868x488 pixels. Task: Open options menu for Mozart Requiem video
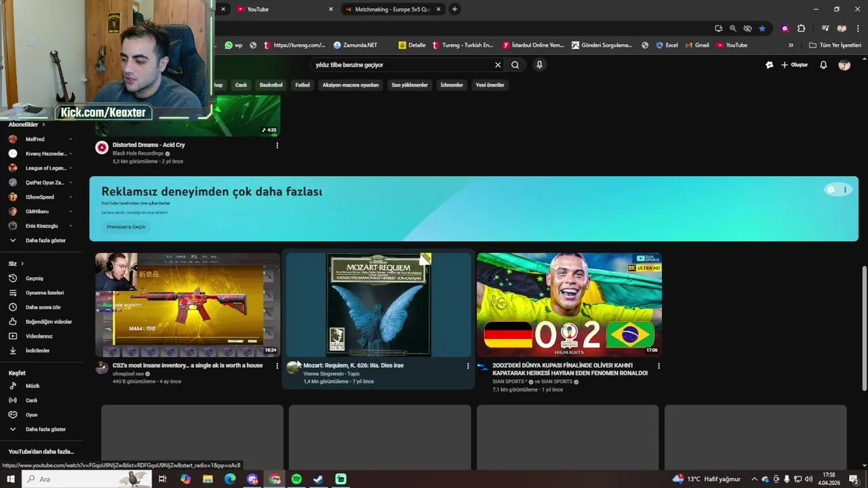[467, 366]
